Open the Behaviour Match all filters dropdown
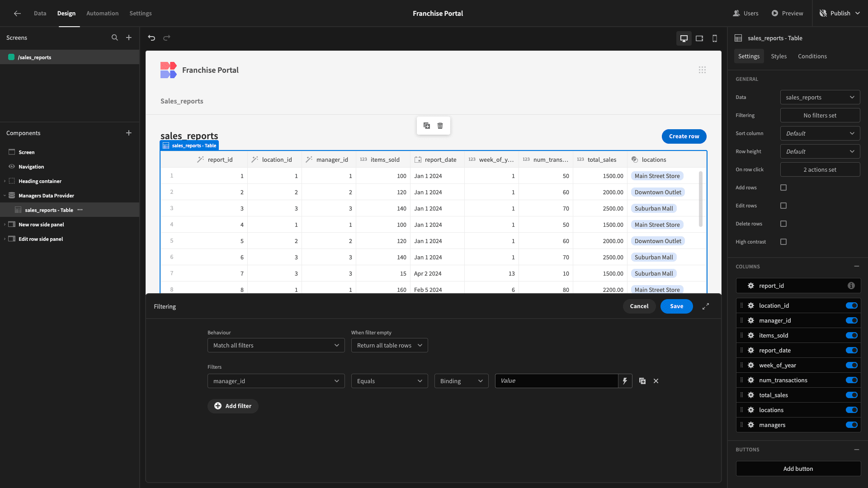Screen dimensions: 868x488 pos(276,345)
